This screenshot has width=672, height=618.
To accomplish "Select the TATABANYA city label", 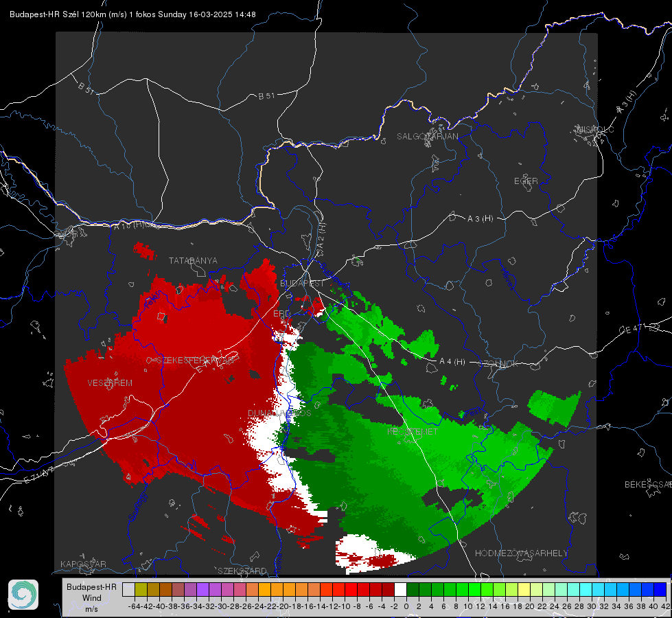I will tap(193, 260).
